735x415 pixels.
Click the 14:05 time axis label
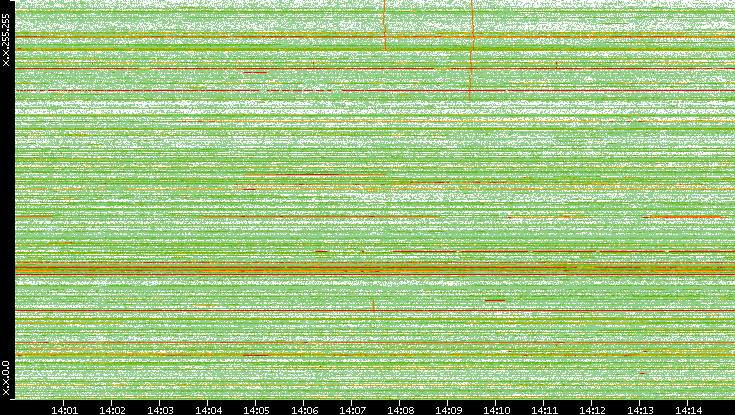[x=256, y=410]
